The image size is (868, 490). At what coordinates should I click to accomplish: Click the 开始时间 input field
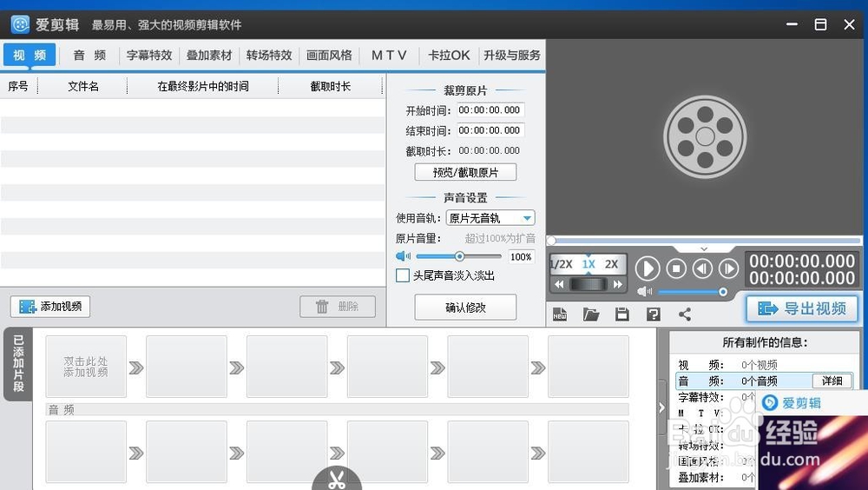[x=490, y=109]
